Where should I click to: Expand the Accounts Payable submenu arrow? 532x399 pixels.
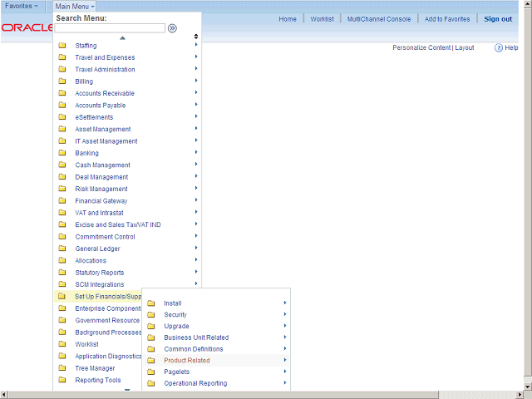point(196,105)
